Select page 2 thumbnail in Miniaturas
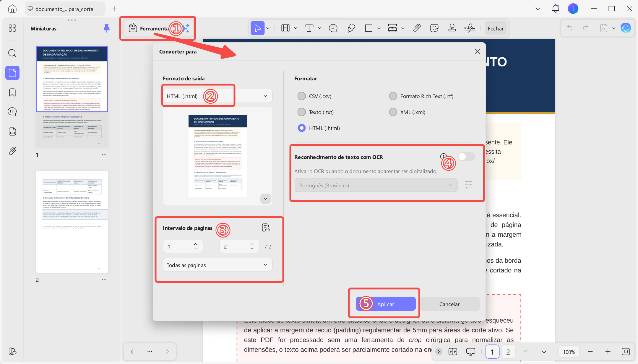The image size is (638, 364). click(x=72, y=222)
